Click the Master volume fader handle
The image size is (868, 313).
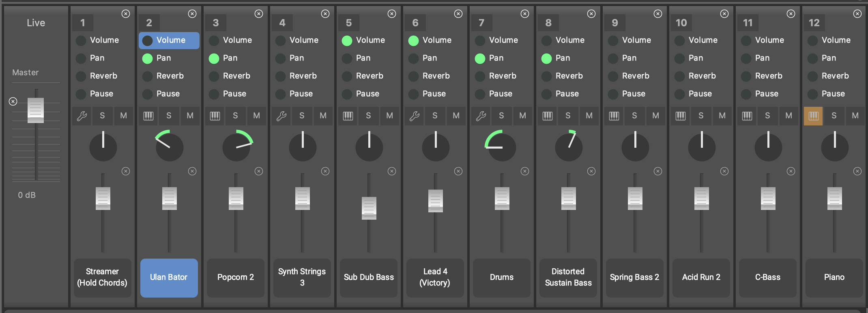[x=36, y=110]
